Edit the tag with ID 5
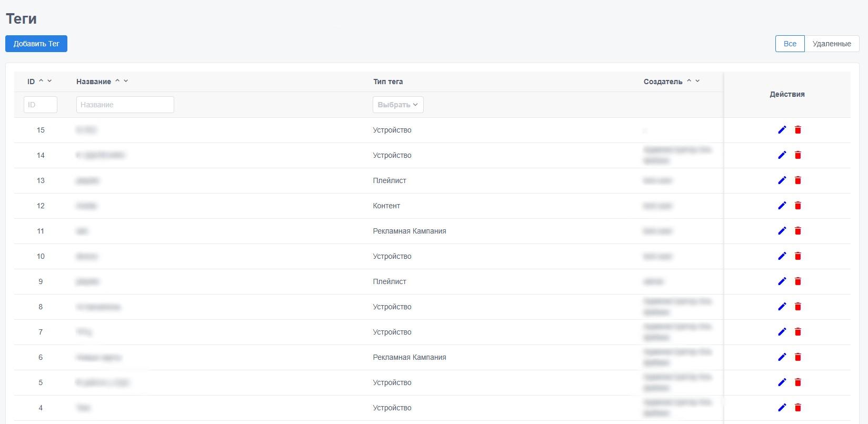 (782, 382)
